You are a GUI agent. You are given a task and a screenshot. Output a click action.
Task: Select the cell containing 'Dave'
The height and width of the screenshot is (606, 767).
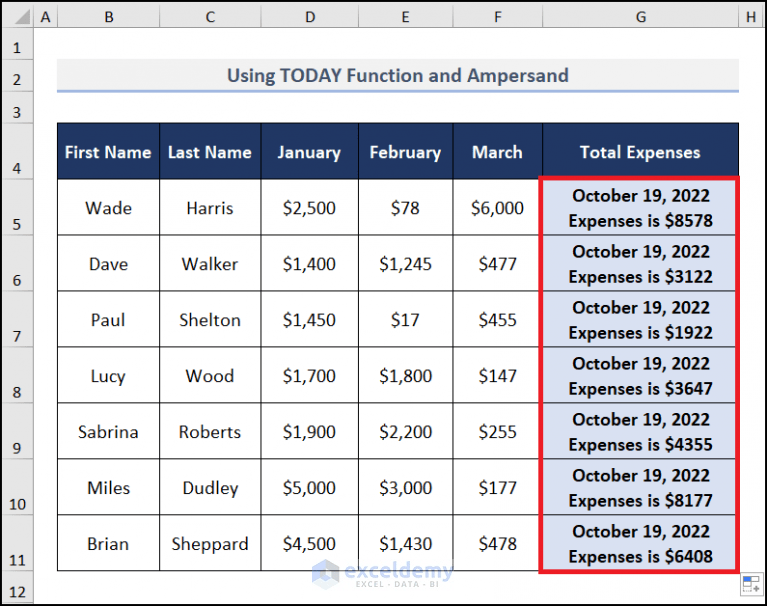pyautogui.click(x=108, y=263)
